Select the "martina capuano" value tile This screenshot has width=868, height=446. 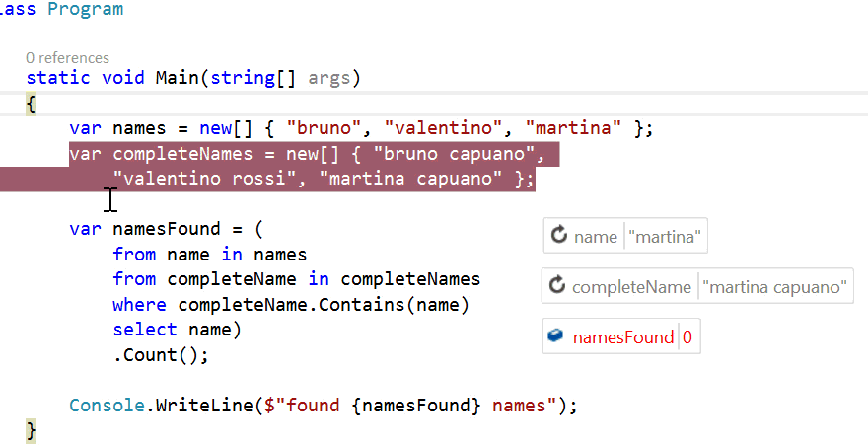pyautogui.click(x=776, y=287)
